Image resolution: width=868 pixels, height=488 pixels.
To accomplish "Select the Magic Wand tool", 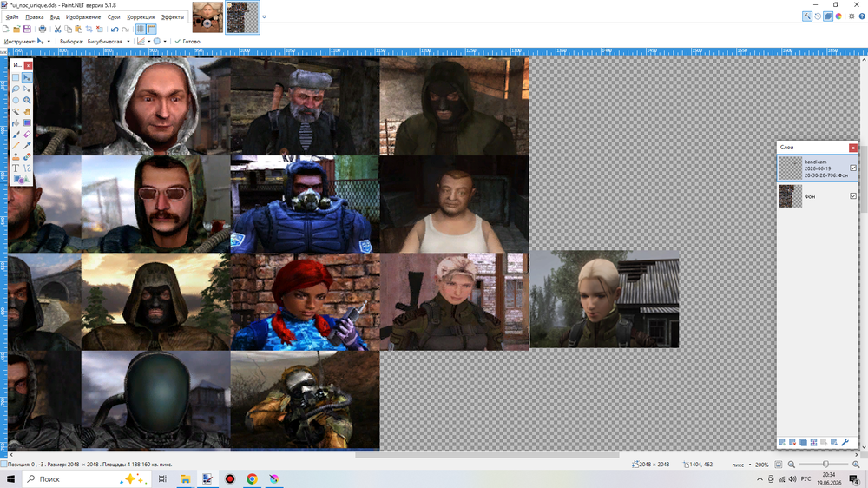I will (16, 111).
